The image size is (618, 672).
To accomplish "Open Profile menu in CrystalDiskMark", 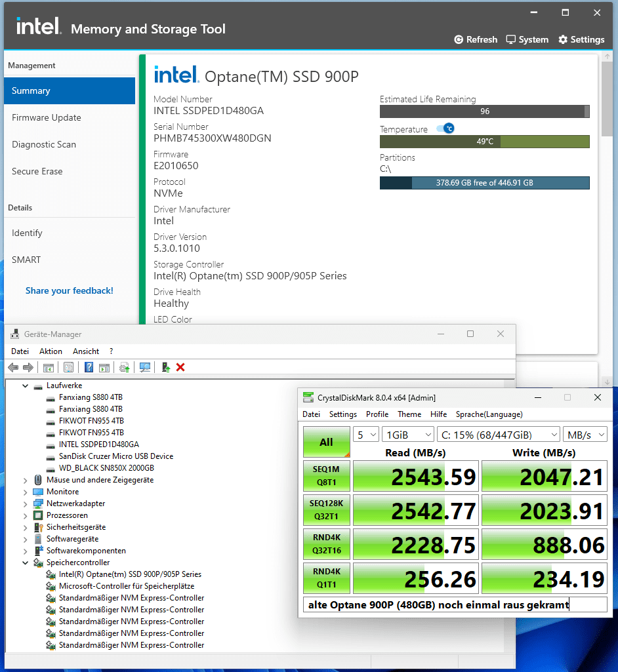I will (377, 414).
